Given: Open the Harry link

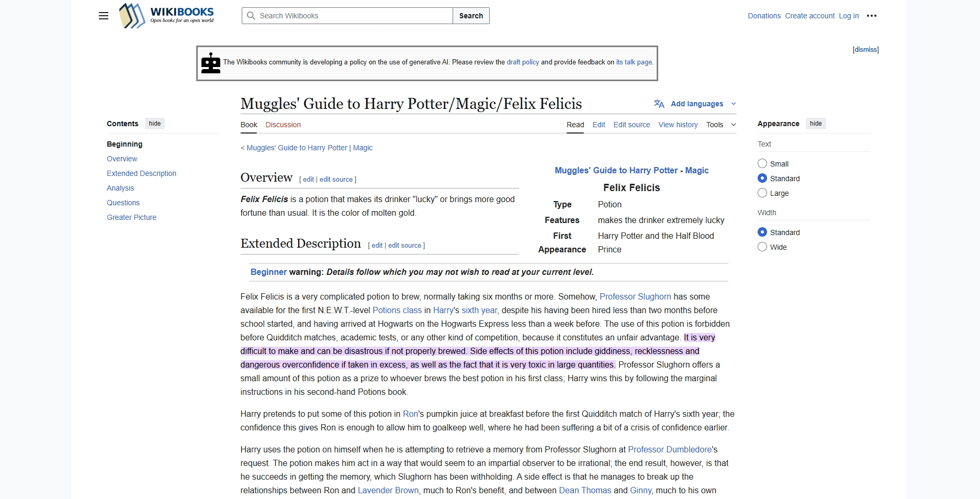Looking at the screenshot, I should click(x=443, y=310).
